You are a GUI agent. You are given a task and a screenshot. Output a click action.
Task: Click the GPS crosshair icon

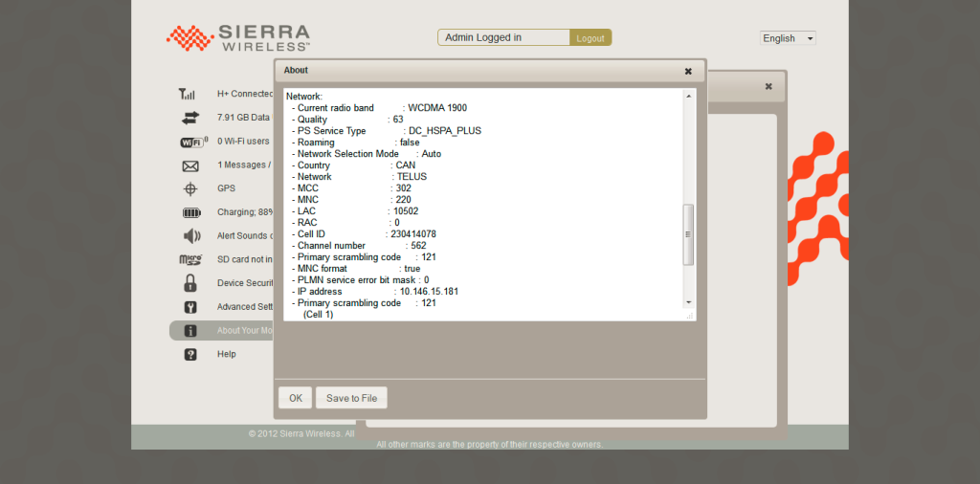(190, 188)
